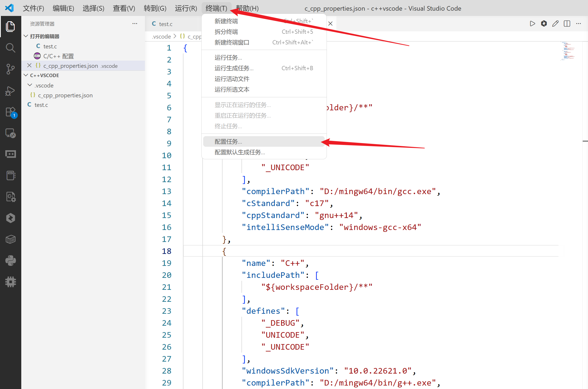Select Configure Default Build Task entry
Screen dimensions: 588x389
(264, 152)
